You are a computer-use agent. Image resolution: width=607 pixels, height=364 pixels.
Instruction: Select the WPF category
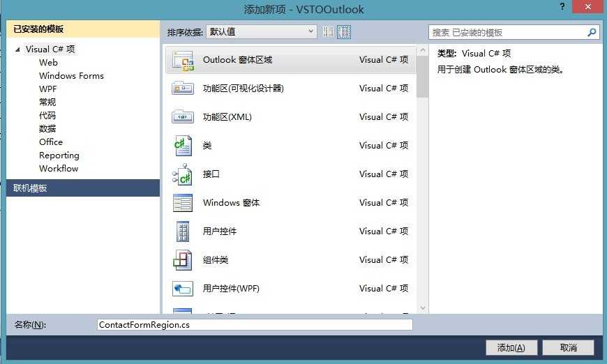pyautogui.click(x=47, y=89)
